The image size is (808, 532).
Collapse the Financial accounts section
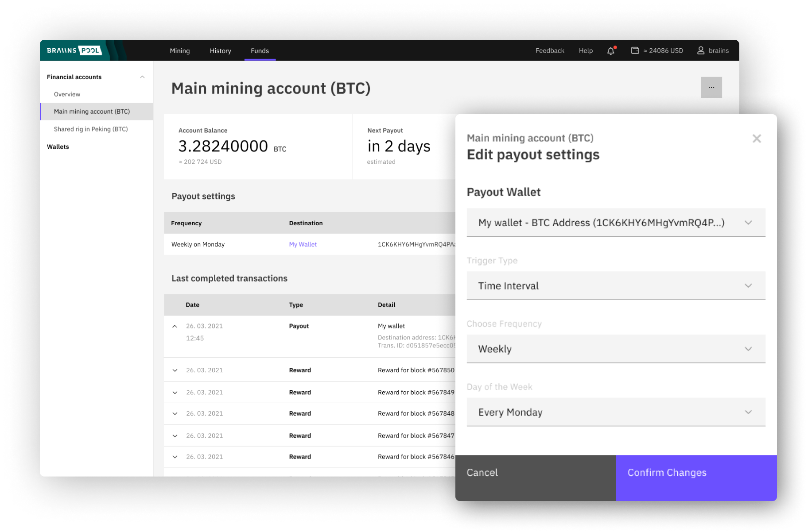[142, 77]
